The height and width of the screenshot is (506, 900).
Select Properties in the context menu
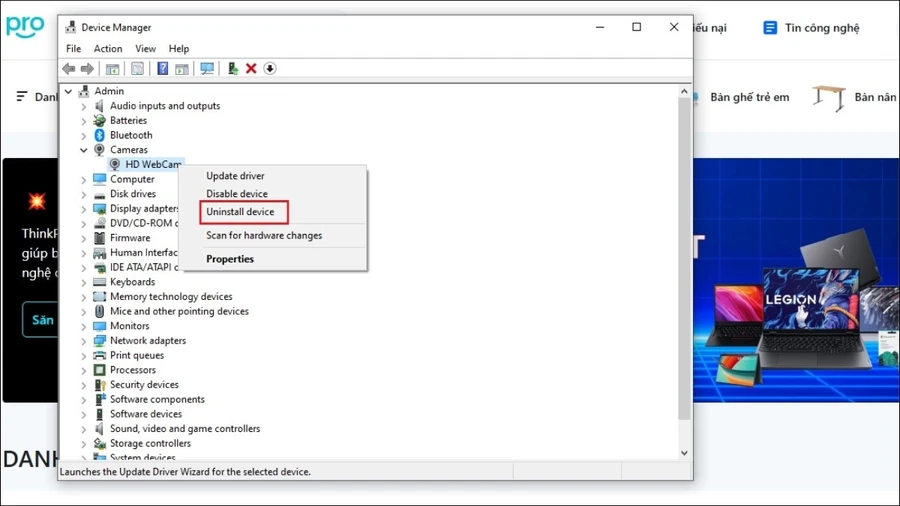pyautogui.click(x=230, y=259)
